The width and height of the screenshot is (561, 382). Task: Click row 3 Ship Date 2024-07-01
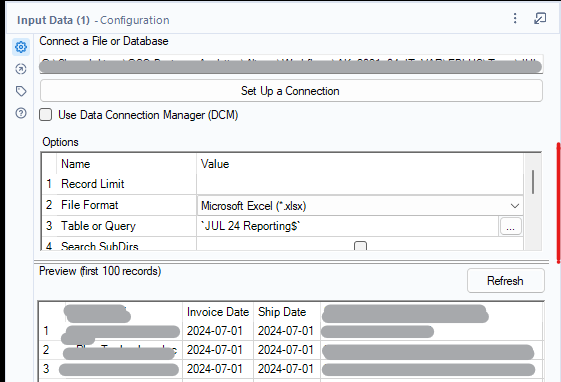(286, 369)
